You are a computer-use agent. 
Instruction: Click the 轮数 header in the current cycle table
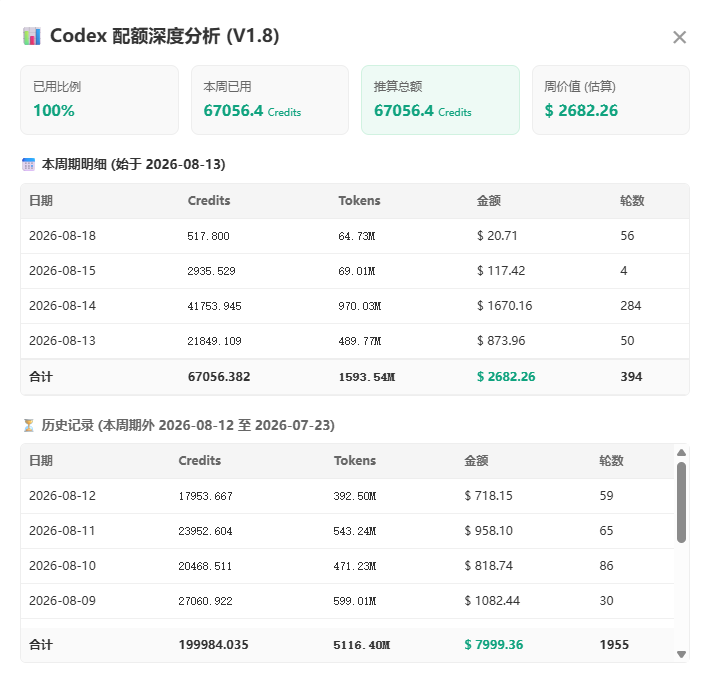(x=632, y=200)
